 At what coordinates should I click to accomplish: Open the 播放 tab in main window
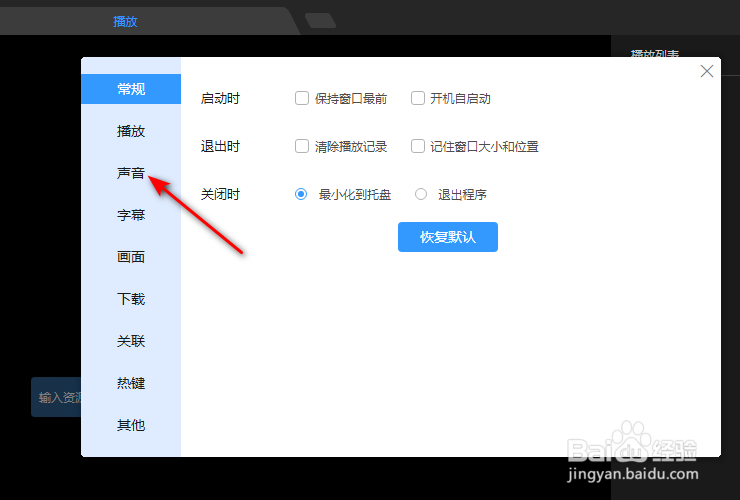[x=125, y=21]
